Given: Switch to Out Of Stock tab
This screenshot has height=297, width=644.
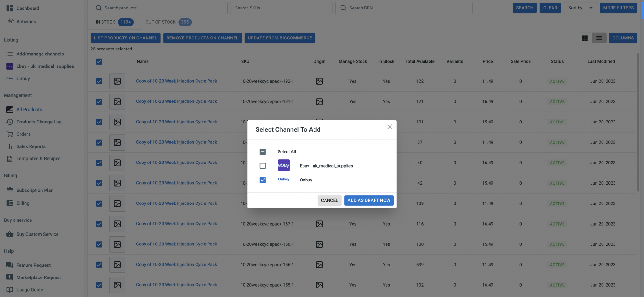Looking at the screenshot, I should [x=168, y=22].
